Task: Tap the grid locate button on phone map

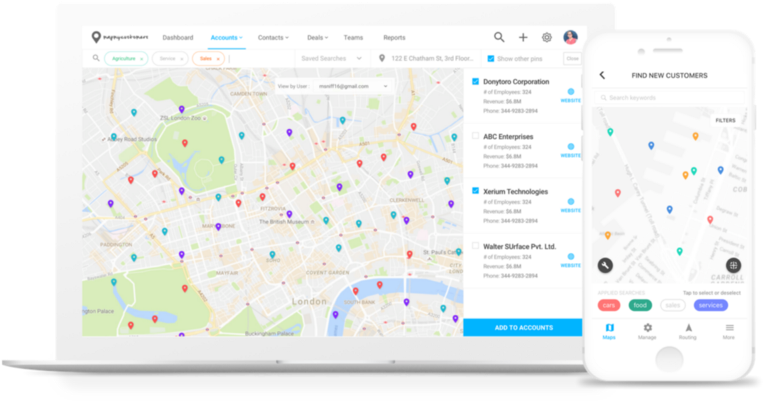Action: pos(733,265)
